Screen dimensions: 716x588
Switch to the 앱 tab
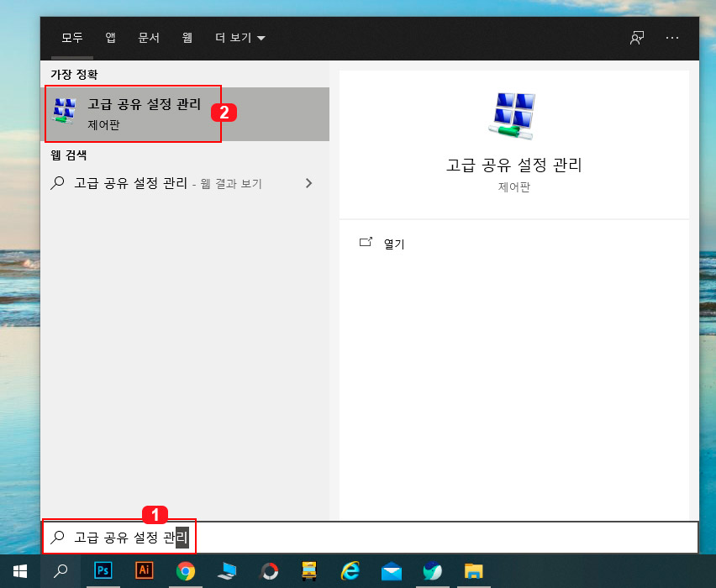click(111, 38)
